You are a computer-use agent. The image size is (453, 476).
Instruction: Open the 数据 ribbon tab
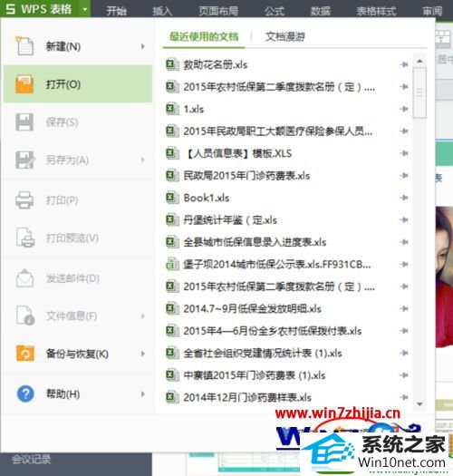pos(321,11)
